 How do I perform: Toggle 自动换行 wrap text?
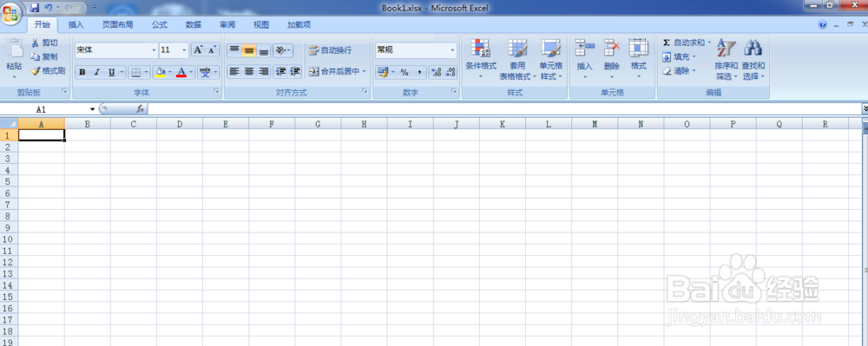(x=331, y=50)
